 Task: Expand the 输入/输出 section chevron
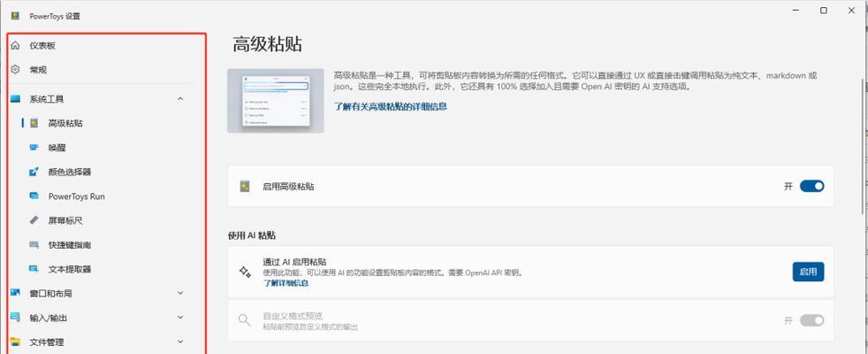(x=180, y=318)
